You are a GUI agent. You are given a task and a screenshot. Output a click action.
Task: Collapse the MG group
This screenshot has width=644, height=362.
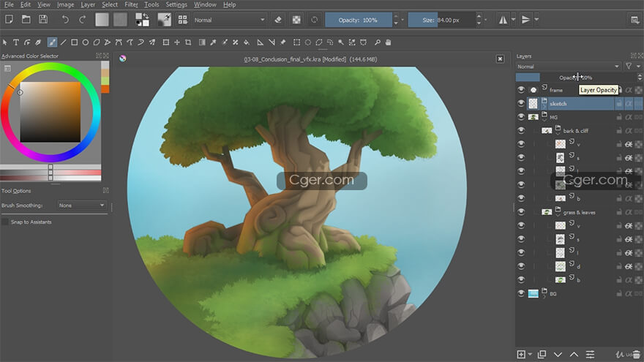point(544,120)
